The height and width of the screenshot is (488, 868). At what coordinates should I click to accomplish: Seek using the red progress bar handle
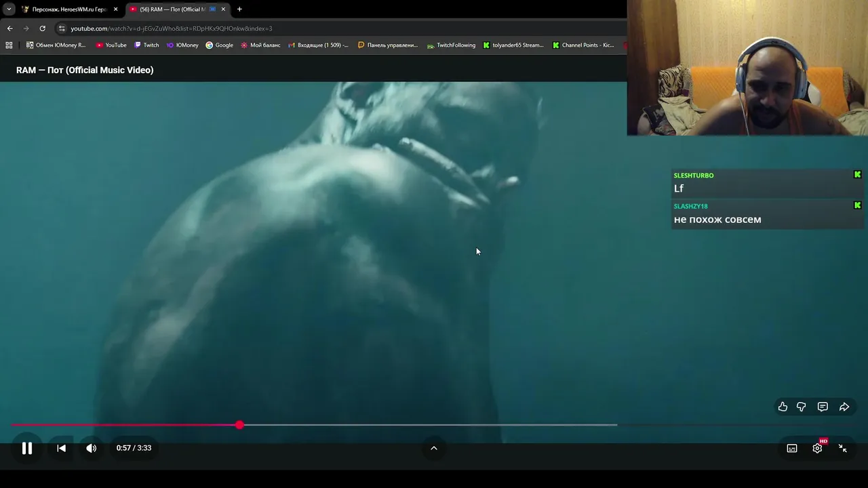pos(239,425)
